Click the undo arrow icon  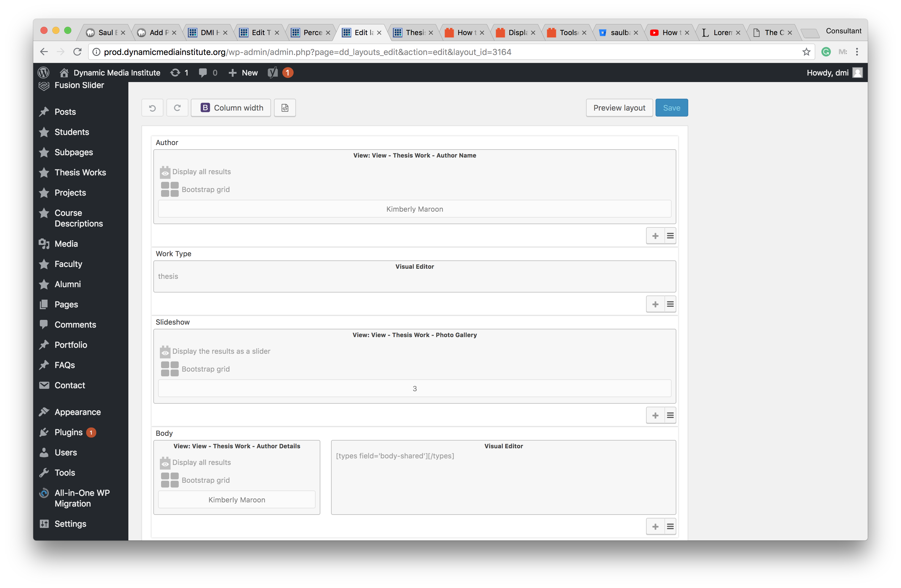click(151, 107)
